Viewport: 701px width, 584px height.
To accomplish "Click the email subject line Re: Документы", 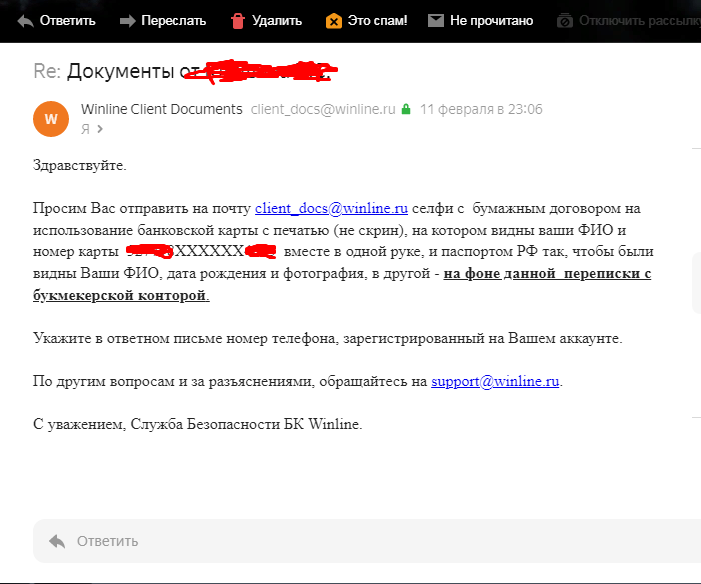I will tap(120, 71).
